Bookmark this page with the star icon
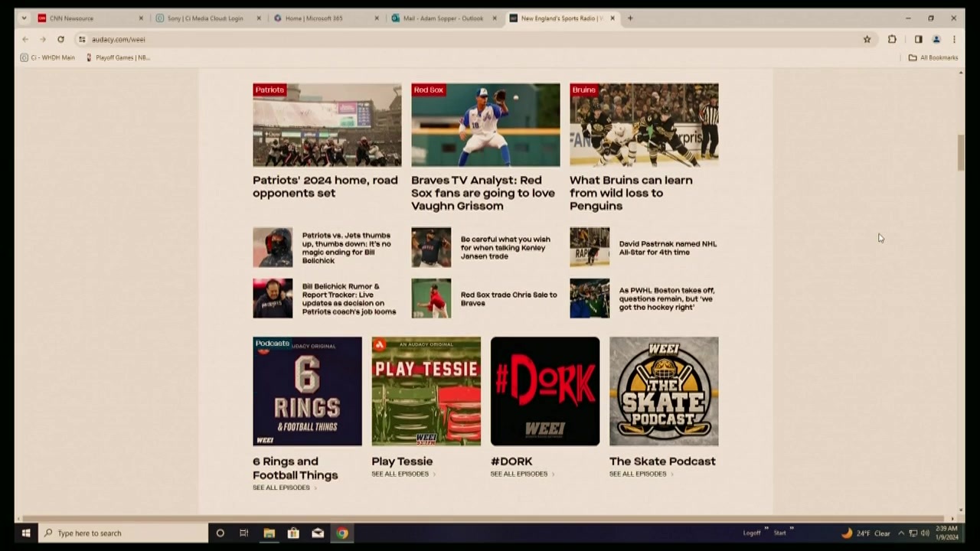Viewport: 980px width, 551px height. tap(867, 39)
